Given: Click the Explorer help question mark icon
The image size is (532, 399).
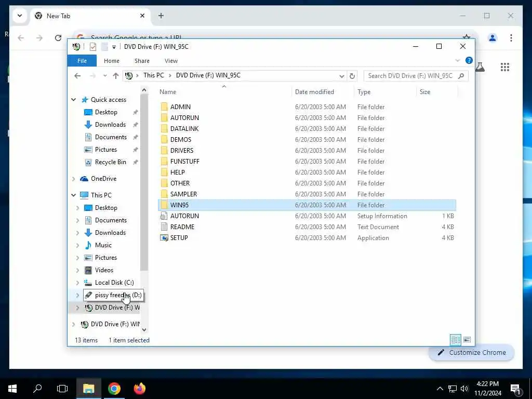Looking at the screenshot, I should click(469, 60).
